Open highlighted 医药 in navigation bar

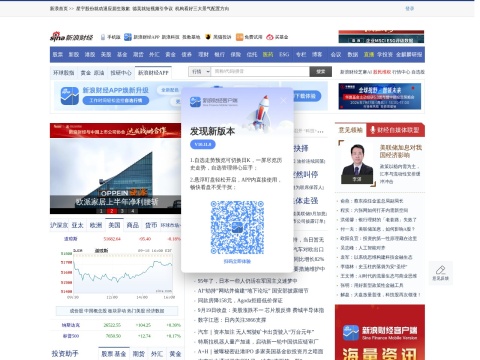pos(268,55)
